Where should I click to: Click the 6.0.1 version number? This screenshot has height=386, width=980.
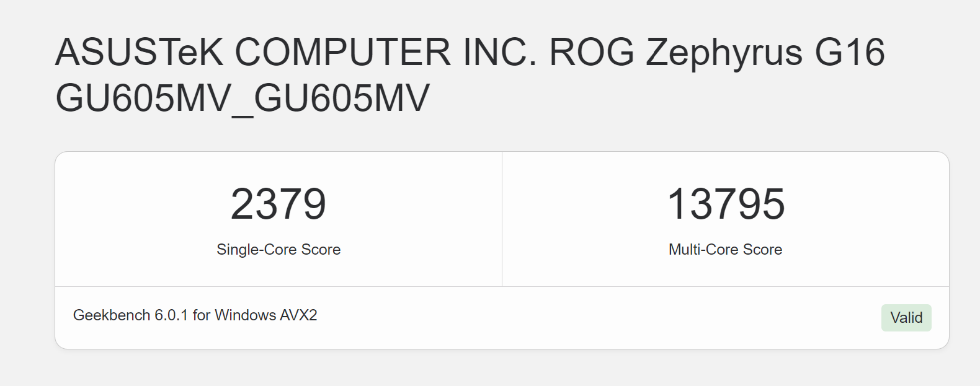coord(171,315)
